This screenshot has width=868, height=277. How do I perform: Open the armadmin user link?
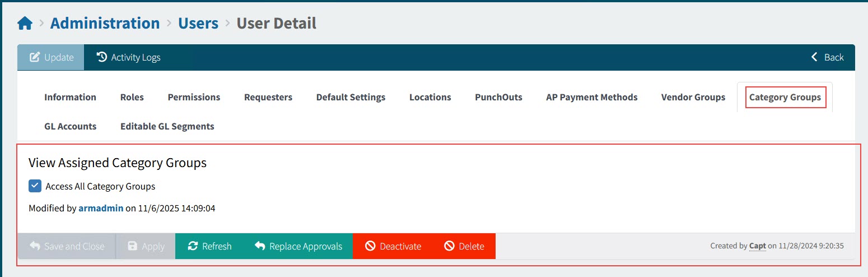[x=101, y=208]
